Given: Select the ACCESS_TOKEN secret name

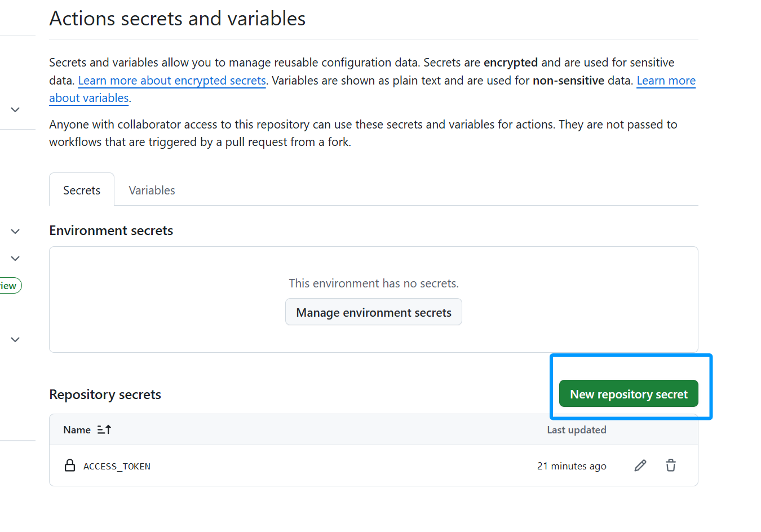Looking at the screenshot, I should click(117, 467).
